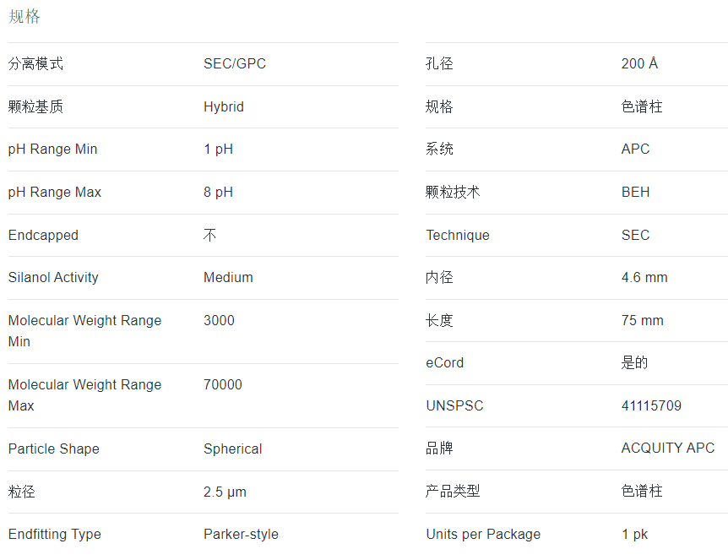Select the 8 pH maximum value
The height and width of the screenshot is (560, 728).
click(x=218, y=192)
